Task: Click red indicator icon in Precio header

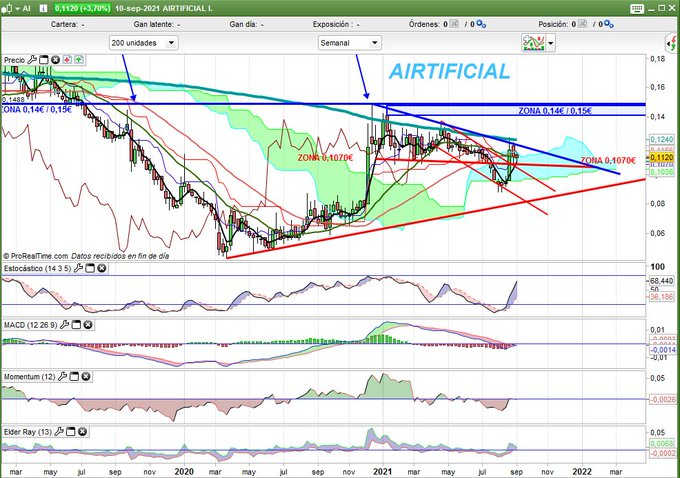Action: (x=67, y=60)
